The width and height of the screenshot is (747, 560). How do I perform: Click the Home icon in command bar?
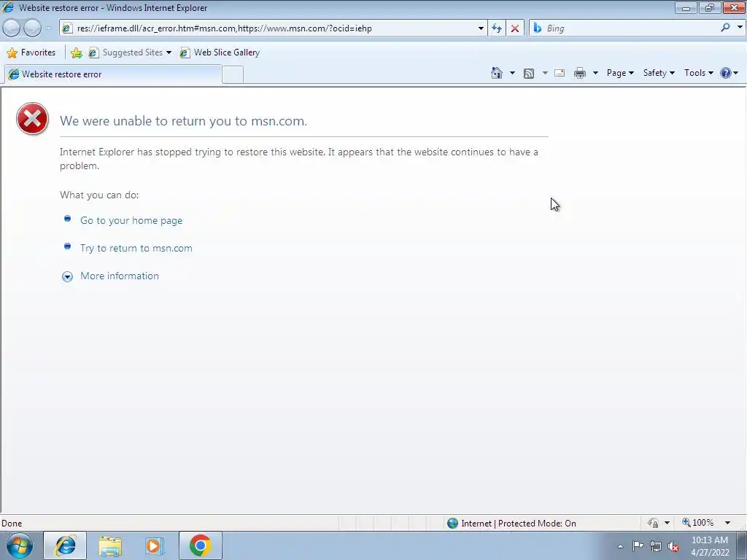(x=496, y=73)
